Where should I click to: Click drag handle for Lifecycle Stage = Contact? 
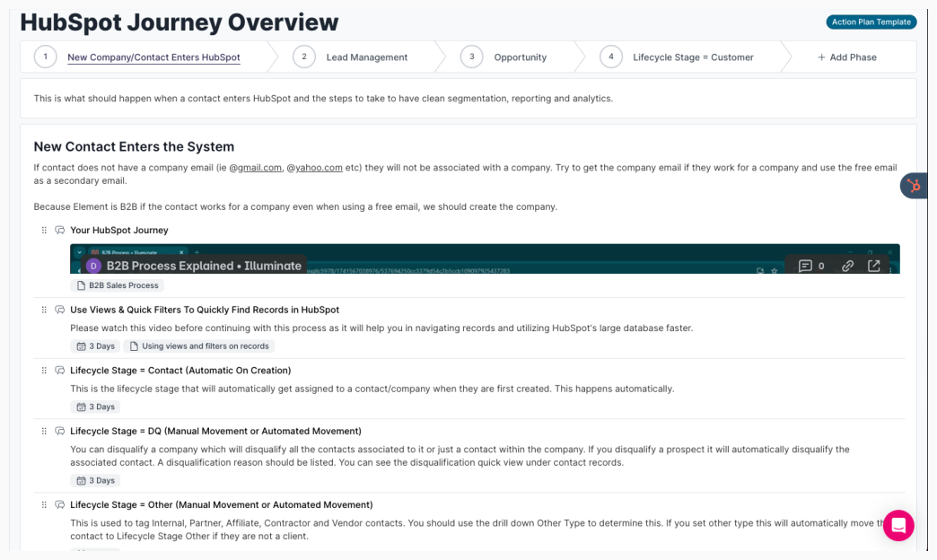[x=44, y=371]
